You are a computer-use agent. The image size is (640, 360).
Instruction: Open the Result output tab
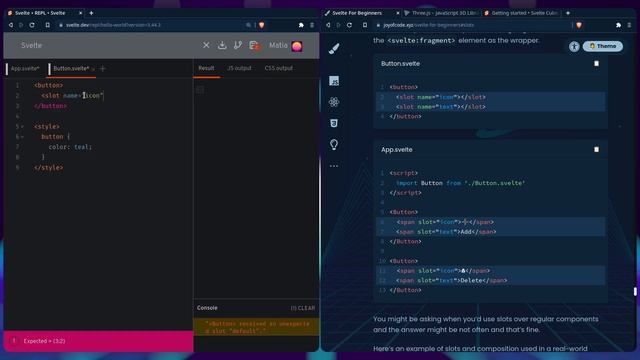click(206, 68)
